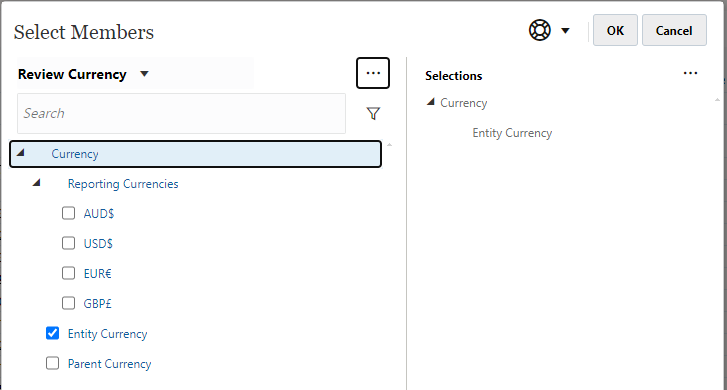Click the OK button

(615, 31)
